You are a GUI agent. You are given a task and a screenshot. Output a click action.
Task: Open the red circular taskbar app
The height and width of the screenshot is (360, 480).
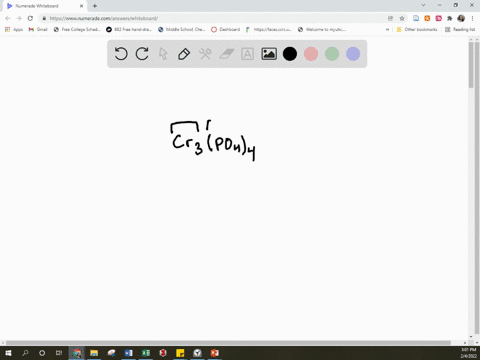[x=163, y=353]
